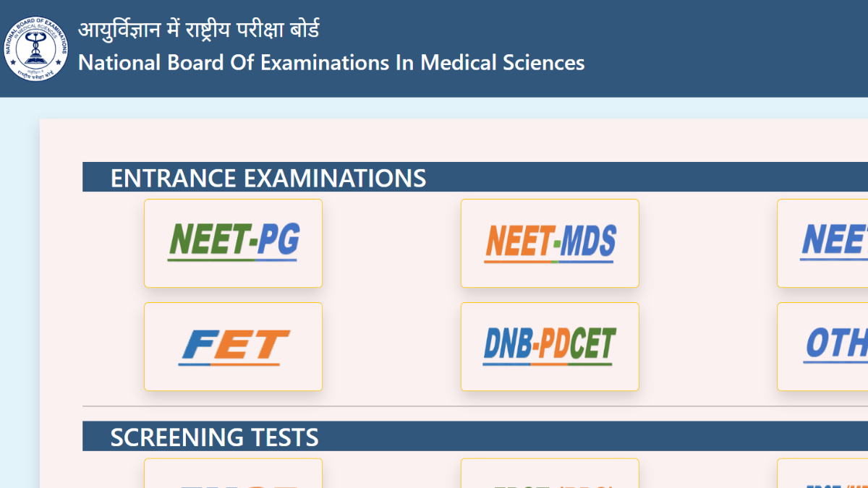Click the National Board Of Examinations title
868x488 pixels.
pyautogui.click(x=331, y=63)
